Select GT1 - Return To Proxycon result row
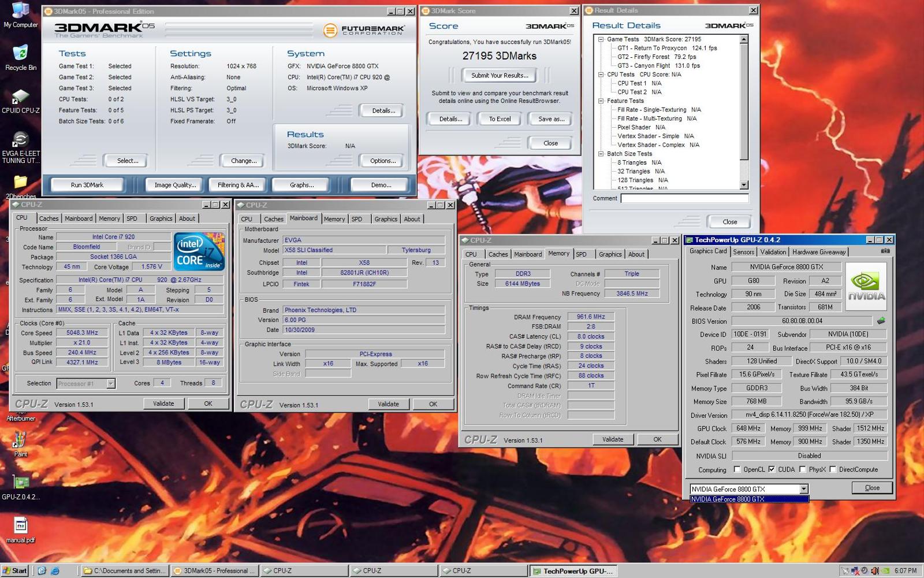 pyautogui.click(x=667, y=48)
